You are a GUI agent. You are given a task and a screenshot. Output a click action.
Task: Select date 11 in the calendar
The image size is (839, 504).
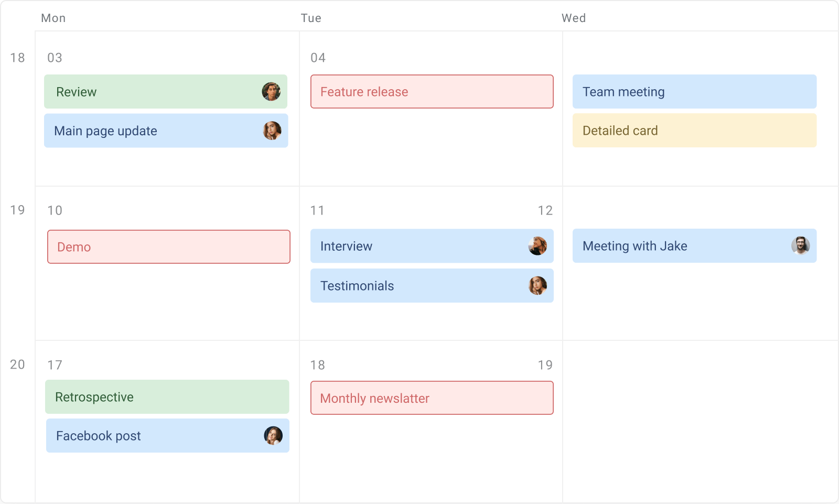click(x=317, y=210)
